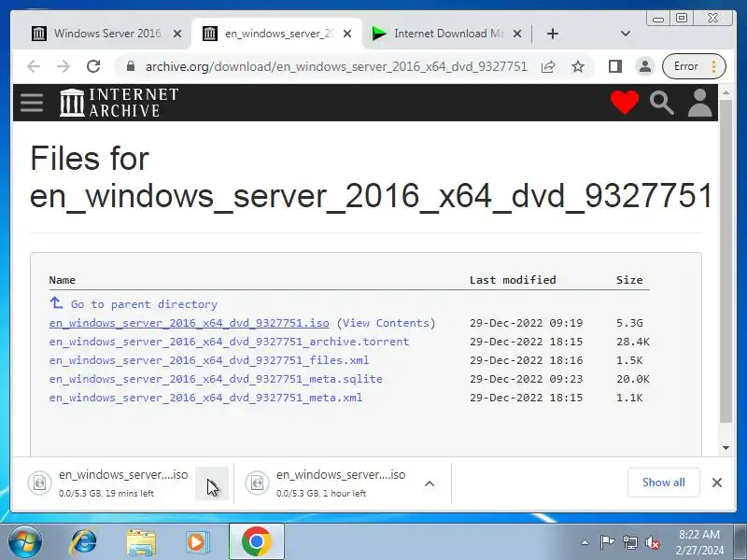Click the page vertical scrollbar thumb
This screenshot has width=747, height=560.
click(x=726, y=261)
